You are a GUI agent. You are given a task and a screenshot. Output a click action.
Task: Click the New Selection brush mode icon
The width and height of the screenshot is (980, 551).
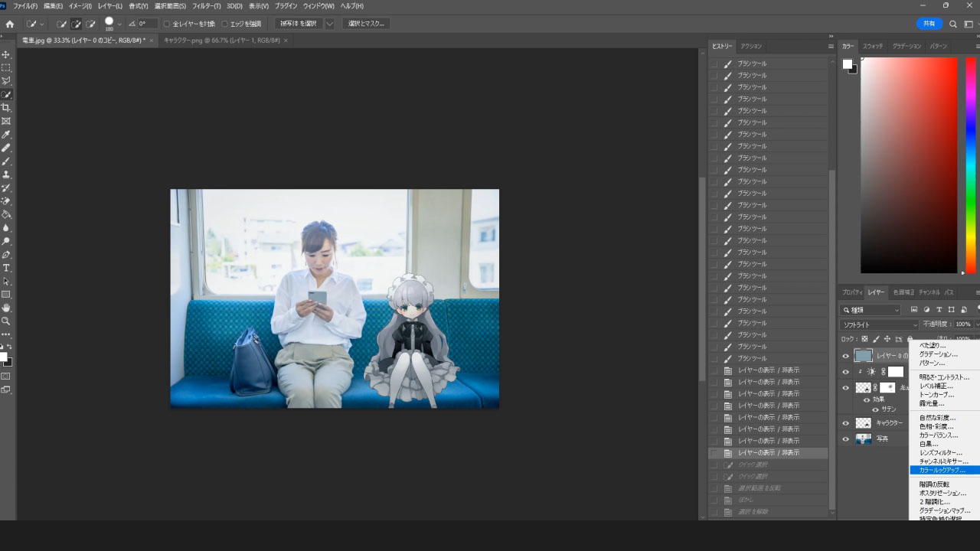(x=61, y=24)
